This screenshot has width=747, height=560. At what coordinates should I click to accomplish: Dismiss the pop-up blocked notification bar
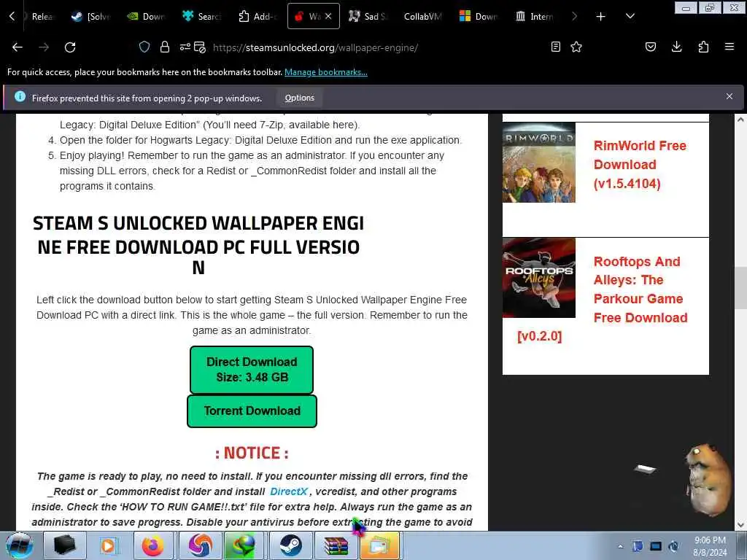729,96
